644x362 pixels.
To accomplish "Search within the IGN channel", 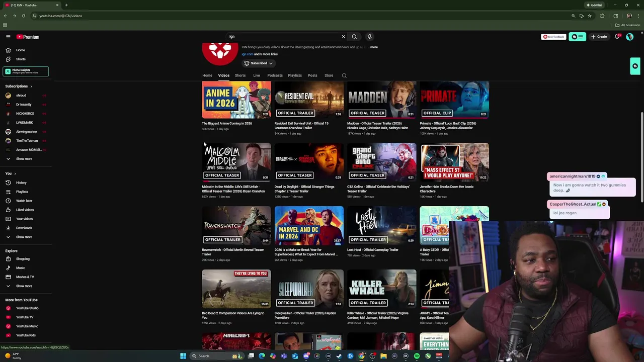I will pyautogui.click(x=344, y=75).
